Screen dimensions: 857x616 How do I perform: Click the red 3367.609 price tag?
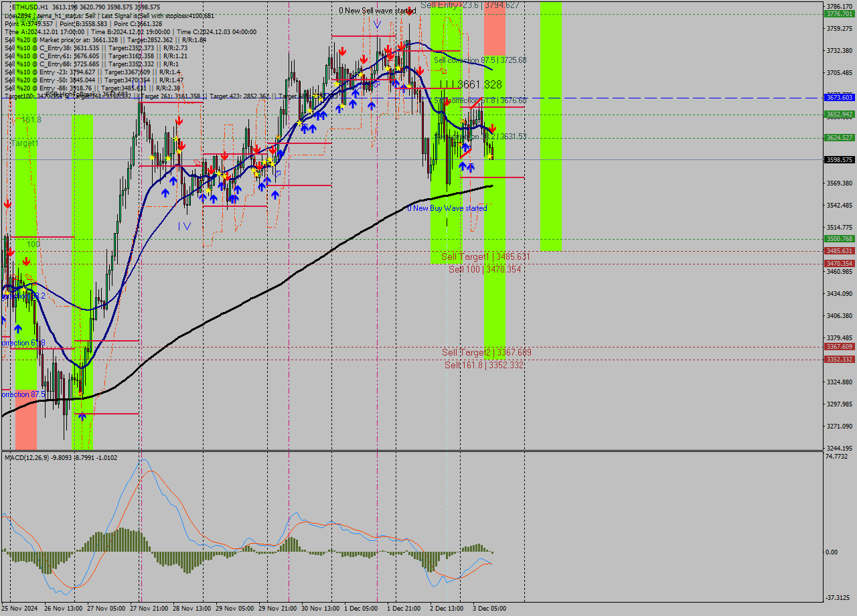839,347
